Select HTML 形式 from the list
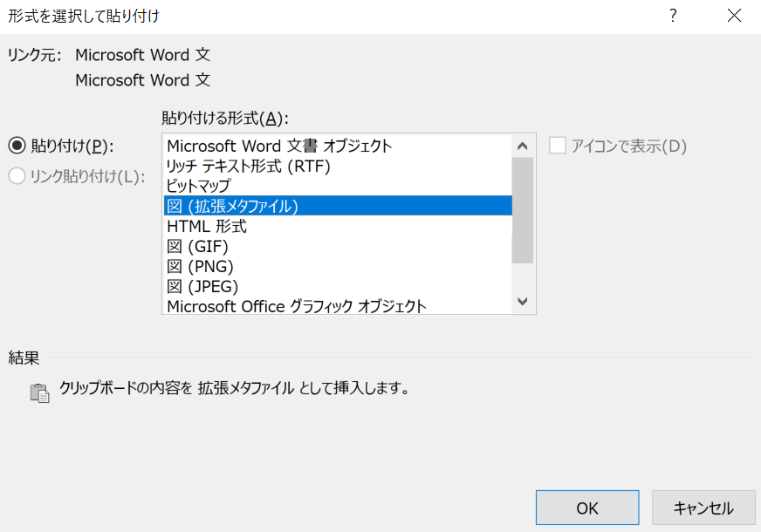Image resolution: width=761 pixels, height=532 pixels. pos(338,226)
